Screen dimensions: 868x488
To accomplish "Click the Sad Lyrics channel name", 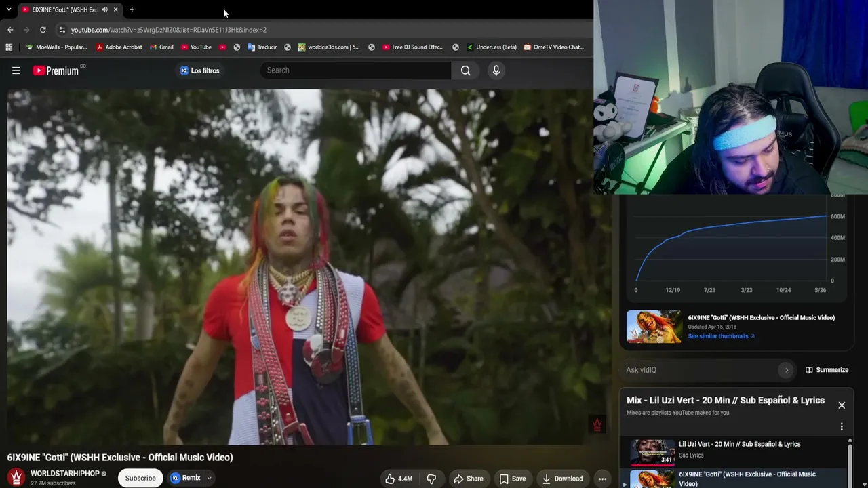I will (x=691, y=455).
